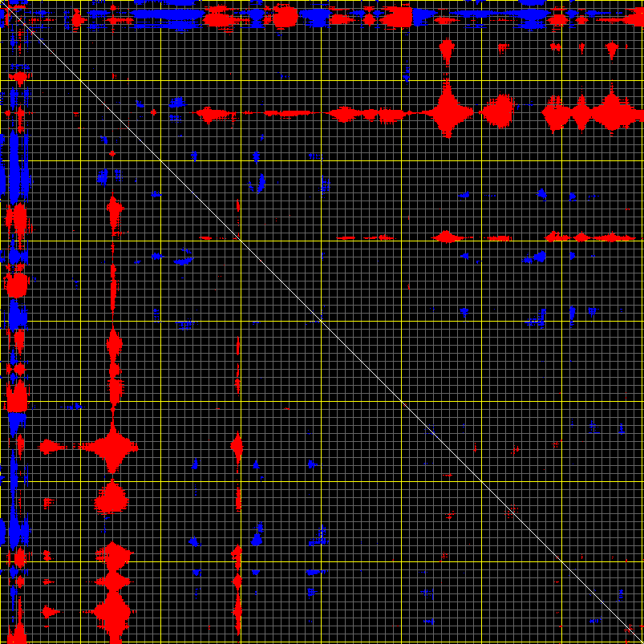This screenshot has width=644, height=644.
Task: Click the largest red diamond in the upper-right
Action: click(446, 113)
